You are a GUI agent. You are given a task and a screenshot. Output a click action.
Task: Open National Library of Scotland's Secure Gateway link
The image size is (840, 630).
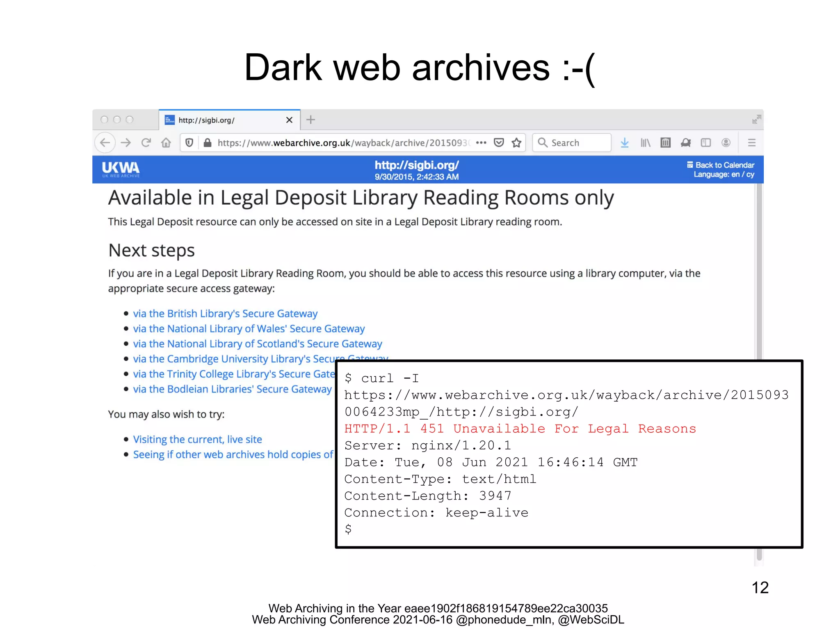pyautogui.click(x=258, y=344)
